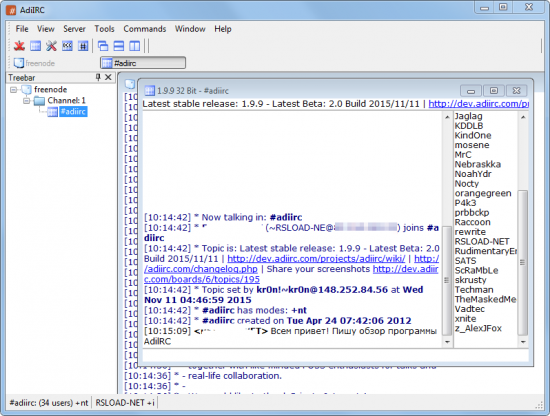Viewport: 550px width, 416px height.
Task: Switch to freenode switchbar text label
Action: click(x=40, y=63)
